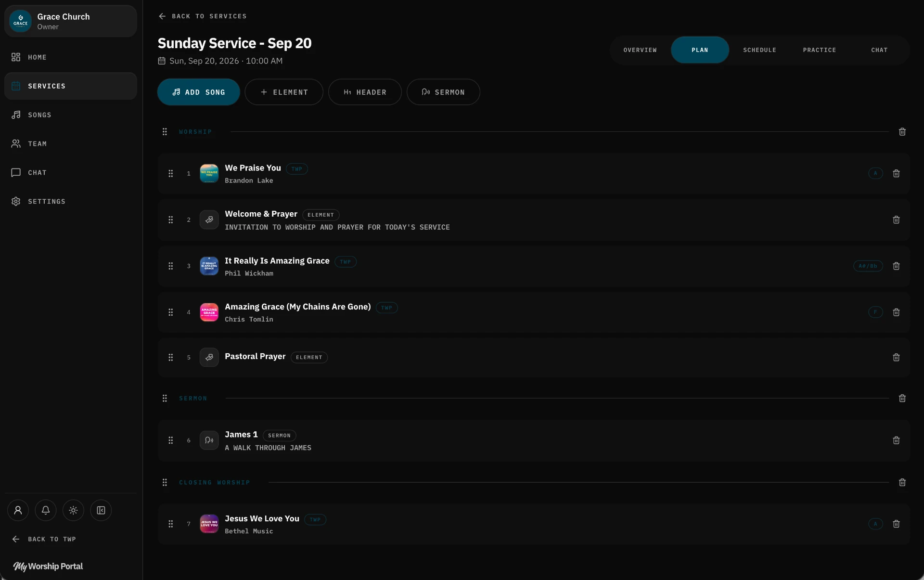The height and width of the screenshot is (580, 924).
Task: Add a Header to the plan
Action: tap(365, 92)
